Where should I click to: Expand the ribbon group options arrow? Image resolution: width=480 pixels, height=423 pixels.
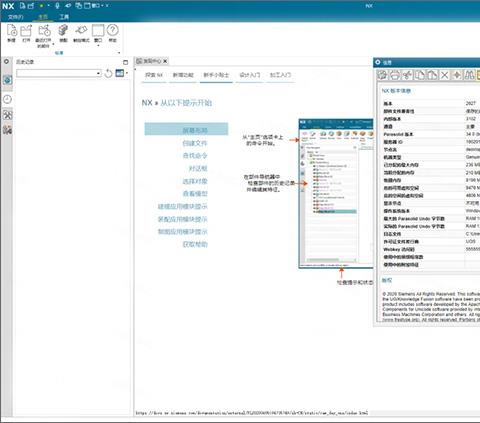(119, 53)
